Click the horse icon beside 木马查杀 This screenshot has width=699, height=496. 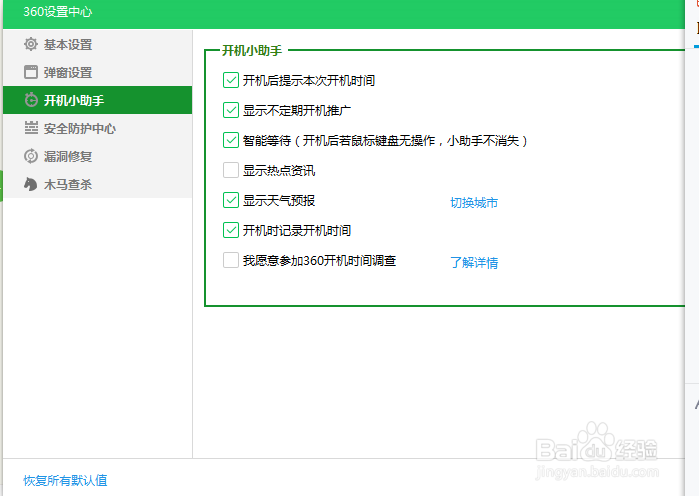tap(31, 184)
